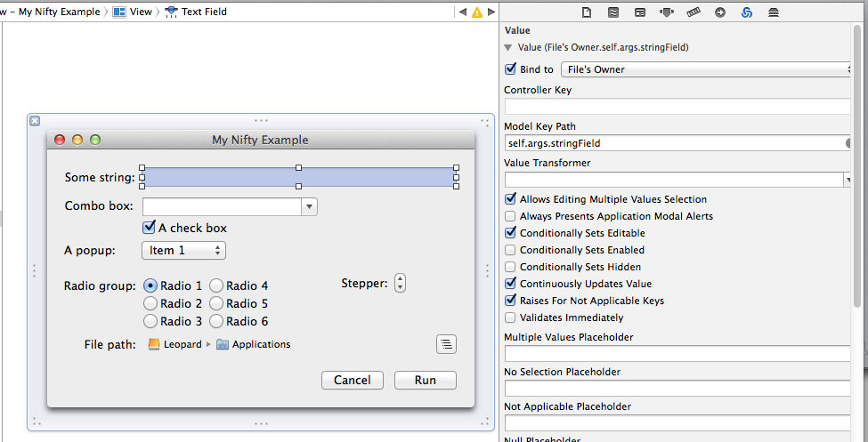
Task: Open the Bind to File's Owner popup
Action: (706, 69)
